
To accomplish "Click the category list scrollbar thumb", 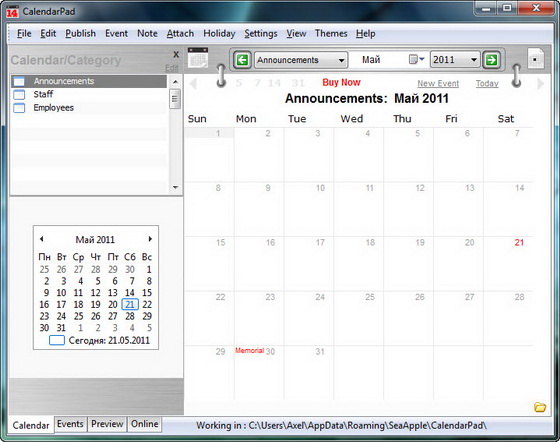I will click(175, 99).
